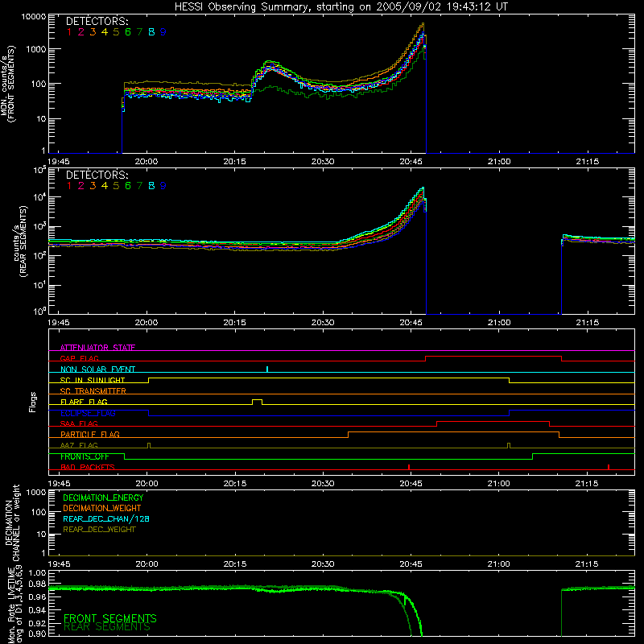Pick dark green detector 7 in rear segments legend

[139, 186]
